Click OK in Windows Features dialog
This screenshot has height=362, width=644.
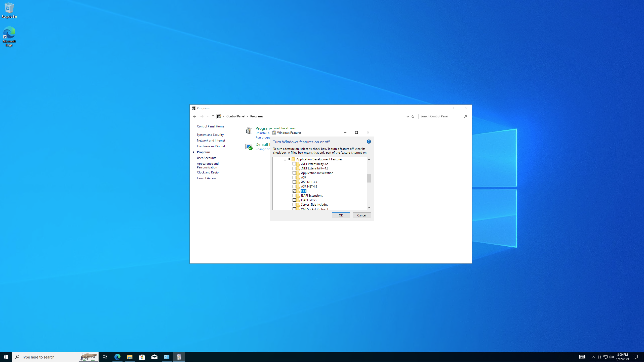[341, 215]
